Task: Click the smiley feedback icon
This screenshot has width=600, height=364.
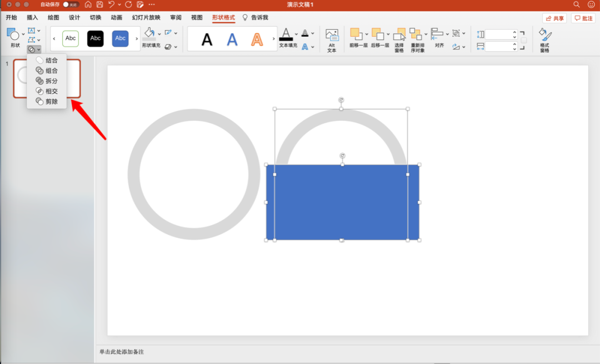Action: point(591,4)
